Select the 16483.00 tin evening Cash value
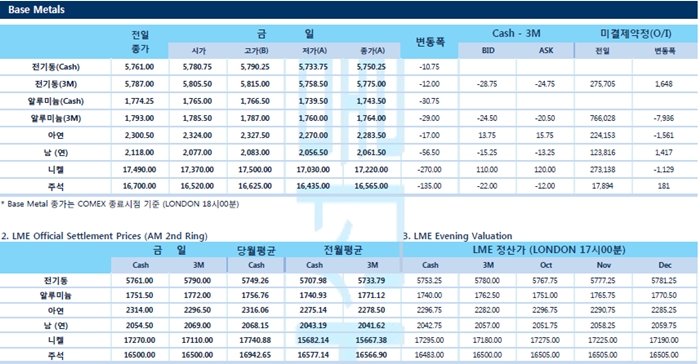 (x=429, y=355)
